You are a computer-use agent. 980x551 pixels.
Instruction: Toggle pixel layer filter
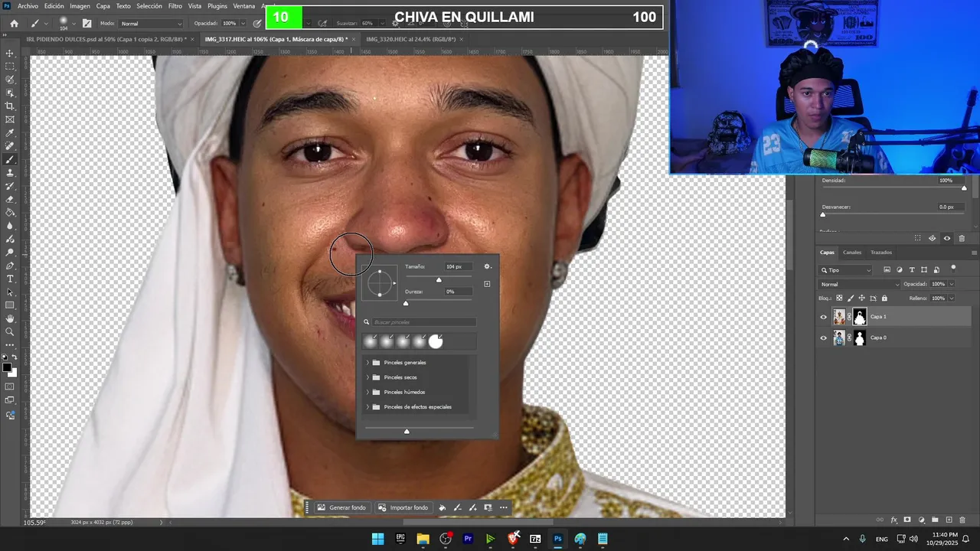pyautogui.click(x=887, y=269)
